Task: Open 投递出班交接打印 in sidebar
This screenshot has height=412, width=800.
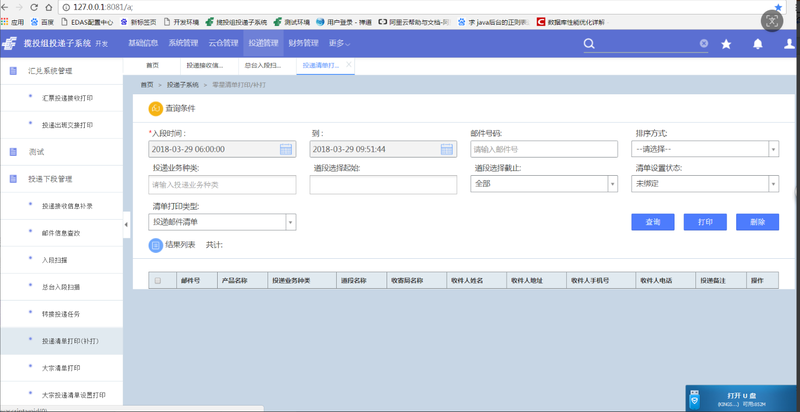Action: (67, 125)
